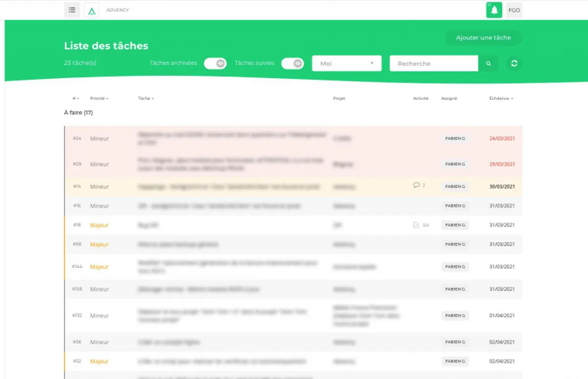Click the Liste des tâches heading
Image resolution: width=588 pixels, height=379 pixels.
click(106, 46)
